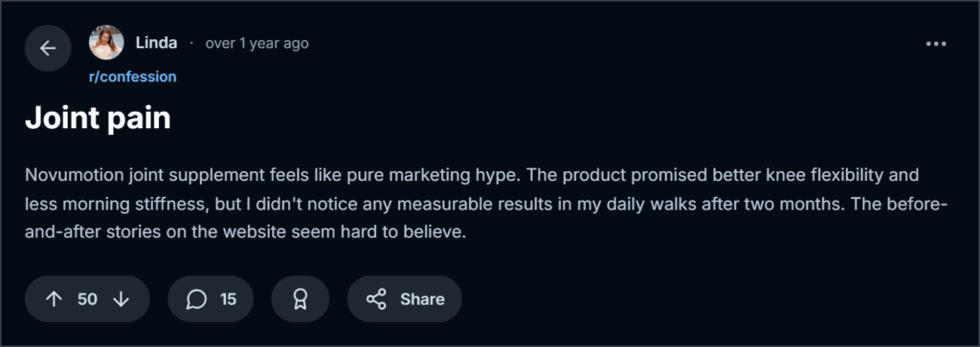Viewport: 980px width, 347px height.
Task: Visit the r/confession community link
Action: 132,76
